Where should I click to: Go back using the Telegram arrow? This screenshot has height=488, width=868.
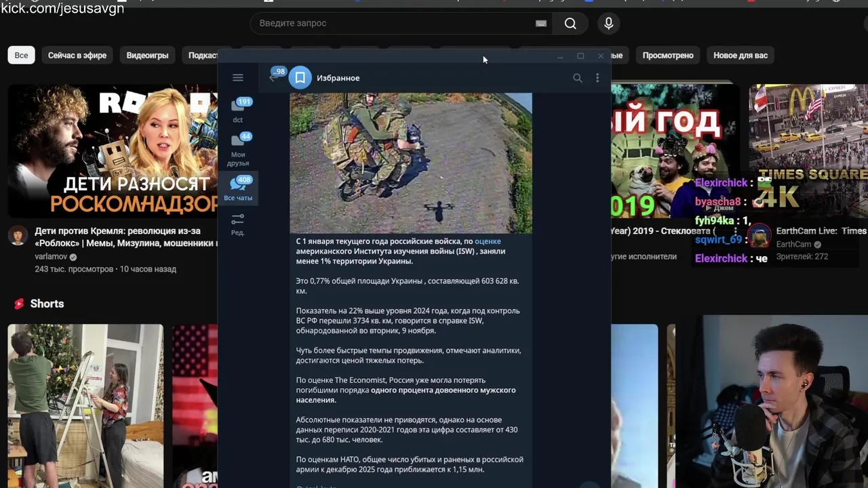273,78
